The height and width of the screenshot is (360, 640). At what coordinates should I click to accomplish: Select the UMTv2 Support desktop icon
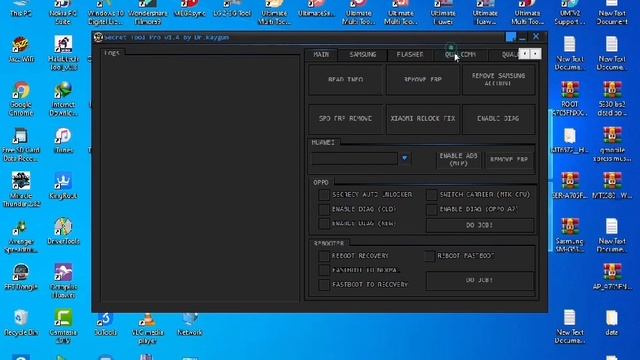pyautogui.click(x=569, y=12)
